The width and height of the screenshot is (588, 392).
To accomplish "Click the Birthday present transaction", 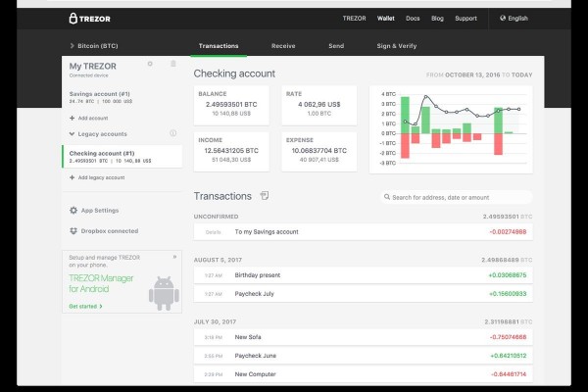I will click(x=363, y=275).
